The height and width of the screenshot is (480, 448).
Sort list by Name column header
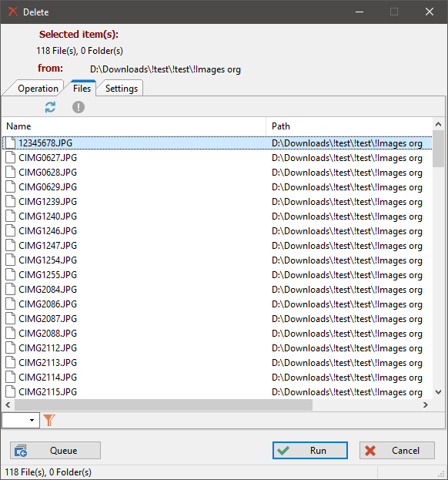click(x=134, y=126)
